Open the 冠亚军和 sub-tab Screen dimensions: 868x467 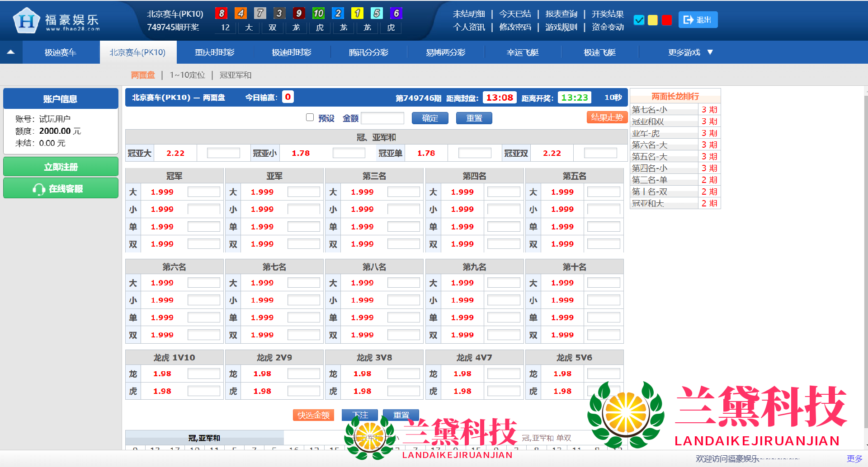pyautogui.click(x=235, y=75)
